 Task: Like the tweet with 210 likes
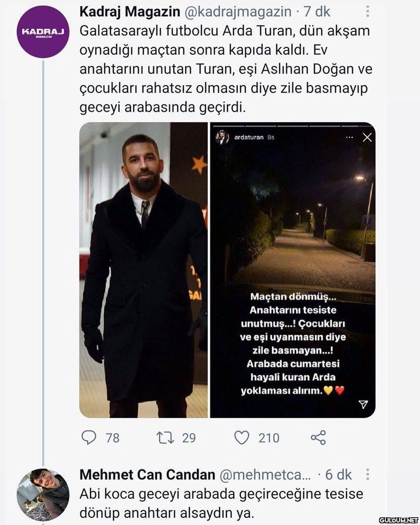point(242,437)
